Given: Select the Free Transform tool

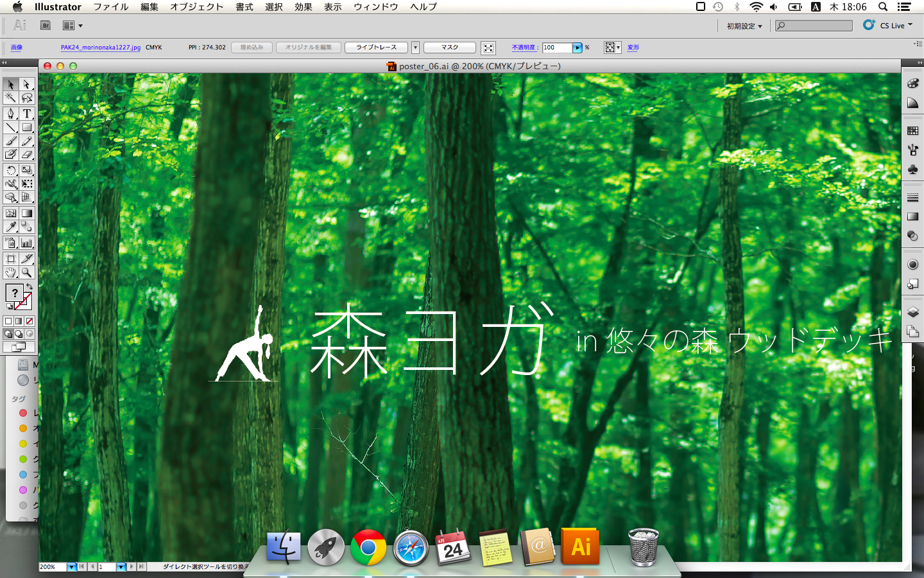Looking at the screenshot, I should pos(26,184).
